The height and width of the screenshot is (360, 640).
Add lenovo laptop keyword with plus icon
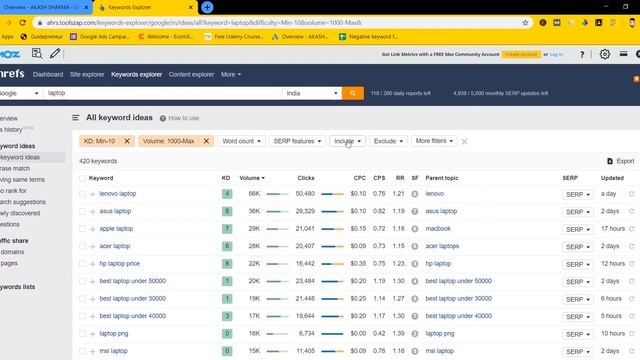[x=93, y=194]
